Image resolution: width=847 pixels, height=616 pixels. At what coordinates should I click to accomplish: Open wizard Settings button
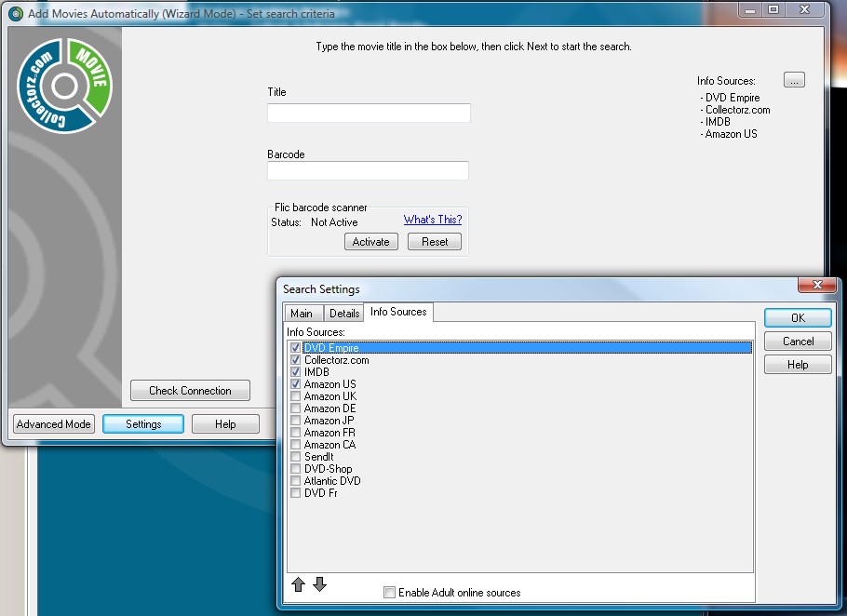143,423
